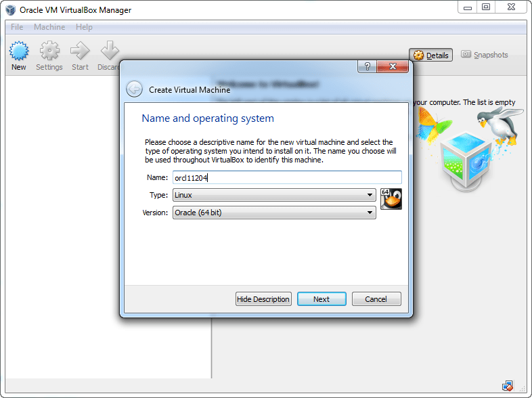Click the status bar network indicator icon
Viewport: 532px width, 398px height.
(508, 386)
